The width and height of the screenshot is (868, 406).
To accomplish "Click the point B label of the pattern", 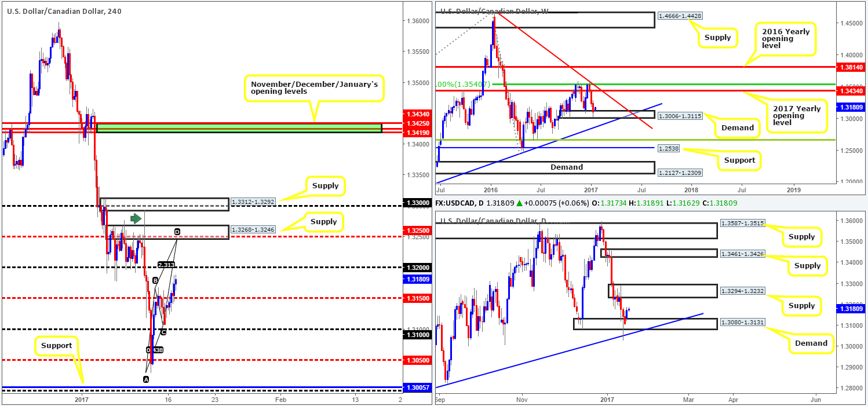I will coord(155,280).
